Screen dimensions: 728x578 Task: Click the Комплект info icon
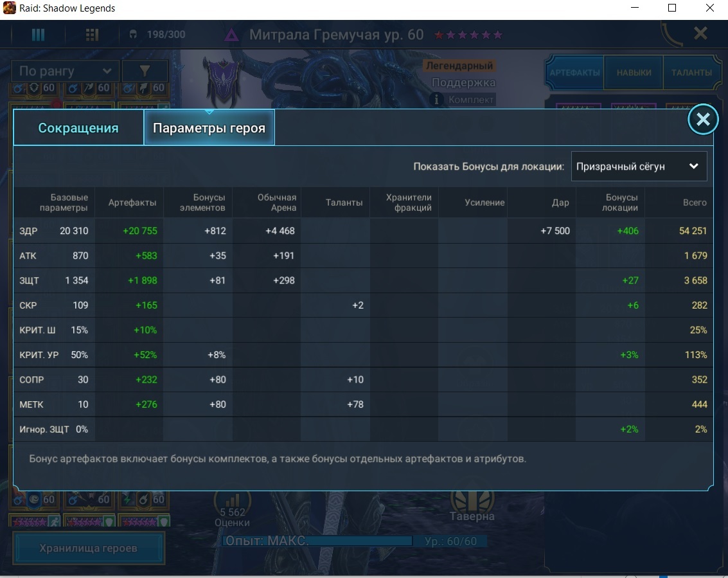tap(436, 99)
